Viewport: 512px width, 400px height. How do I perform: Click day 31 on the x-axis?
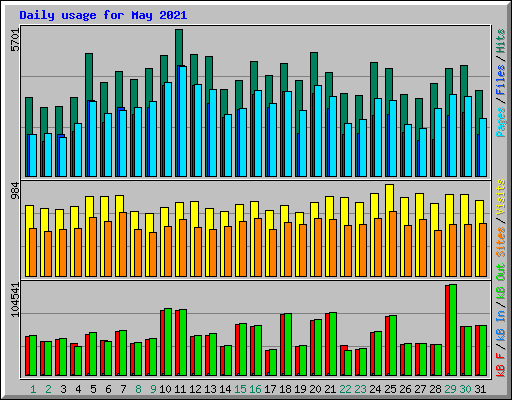tap(480, 389)
